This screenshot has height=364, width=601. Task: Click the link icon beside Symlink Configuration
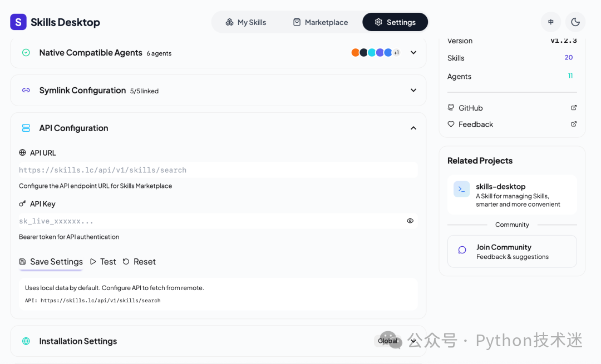point(26,91)
